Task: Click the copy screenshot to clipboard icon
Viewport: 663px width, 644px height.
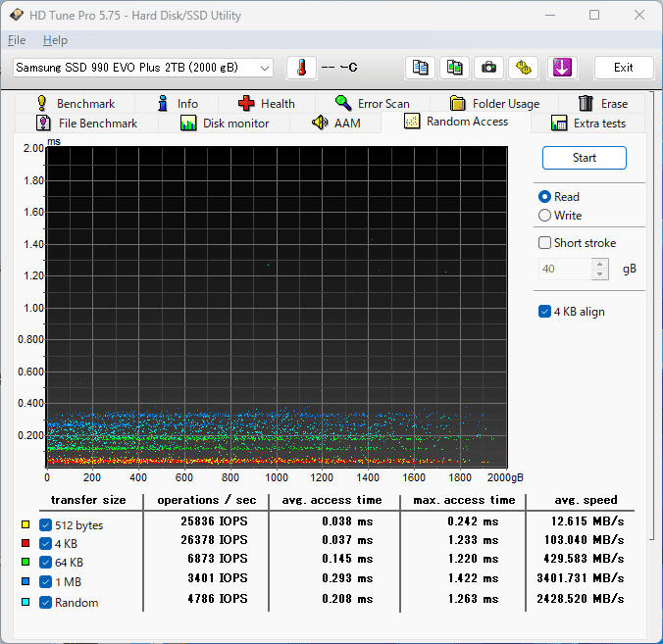Action: pos(454,68)
